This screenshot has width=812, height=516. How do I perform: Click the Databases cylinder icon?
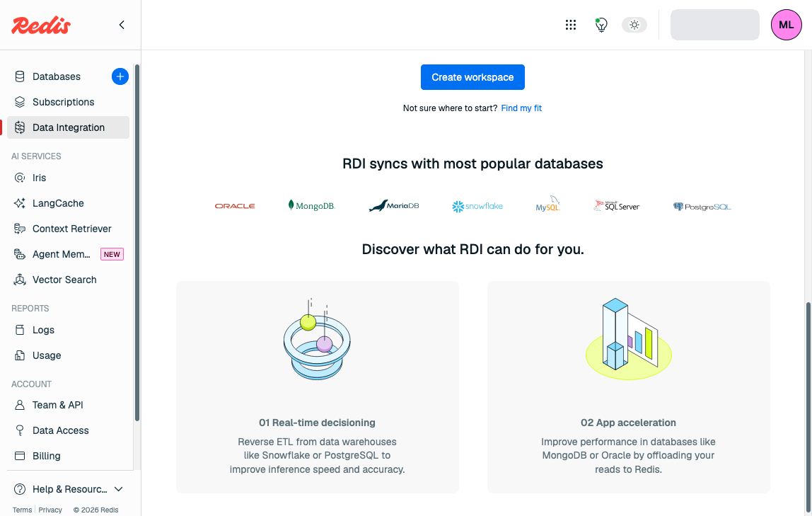tap(20, 76)
